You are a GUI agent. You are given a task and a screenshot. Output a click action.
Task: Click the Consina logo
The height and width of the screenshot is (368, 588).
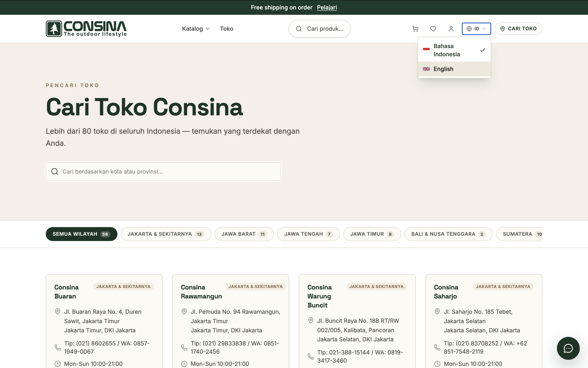point(86,29)
